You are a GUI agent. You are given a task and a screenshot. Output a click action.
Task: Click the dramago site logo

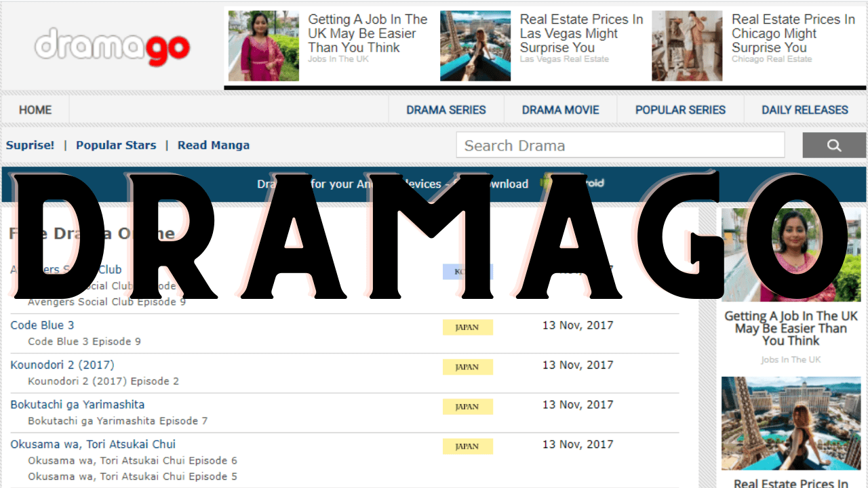tap(113, 46)
